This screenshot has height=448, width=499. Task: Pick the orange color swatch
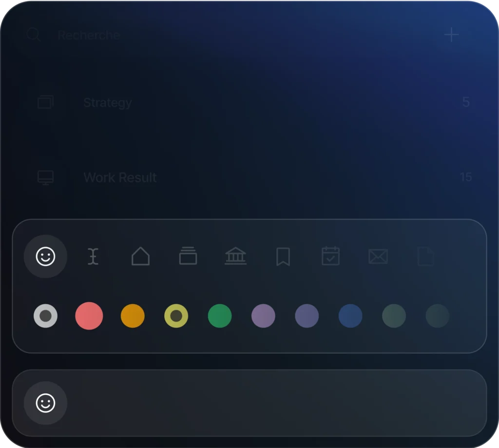(x=133, y=316)
